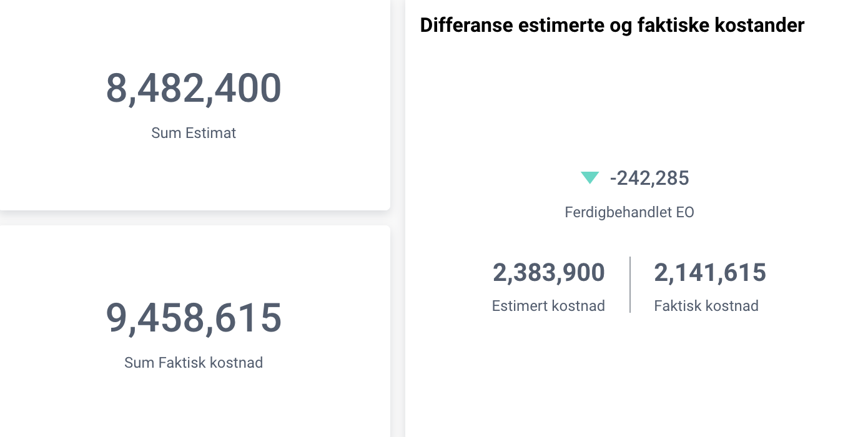Viewport: 868px width, 437px height.
Task: Select the 9,458,615 actual cost total
Action: pos(194,318)
